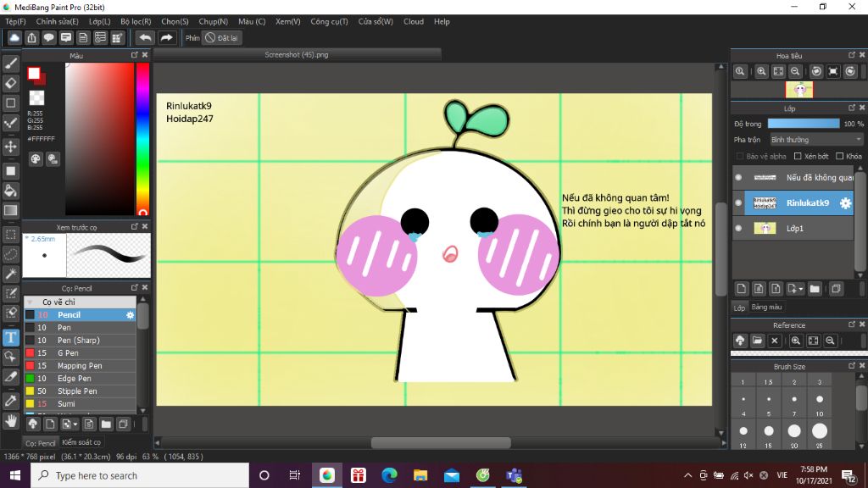Zoom in using the Navigator panel
The width and height of the screenshot is (868, 488).
[761, 72]
